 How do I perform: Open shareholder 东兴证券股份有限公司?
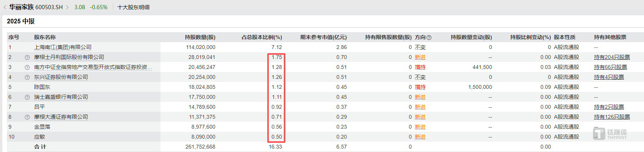pos(61,77)
